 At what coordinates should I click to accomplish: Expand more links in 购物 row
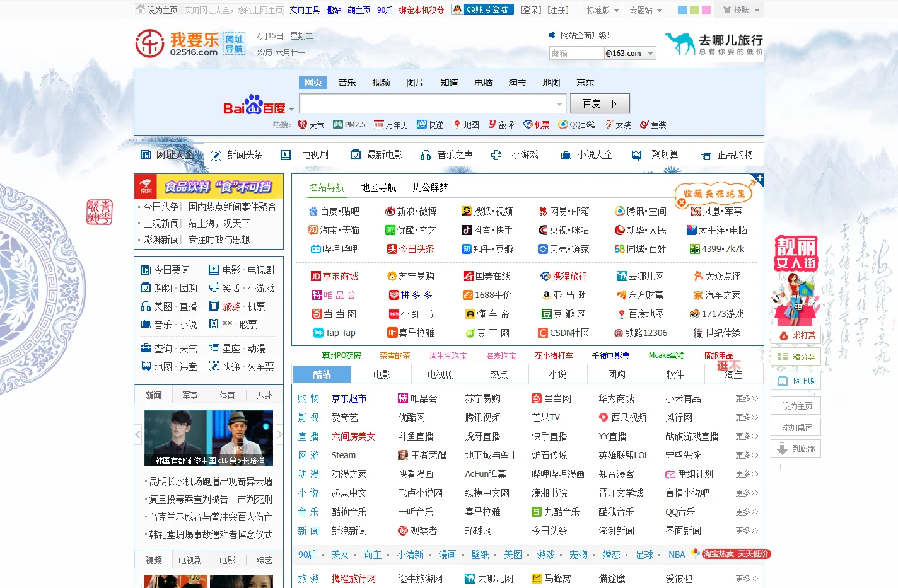pos(747,398)
